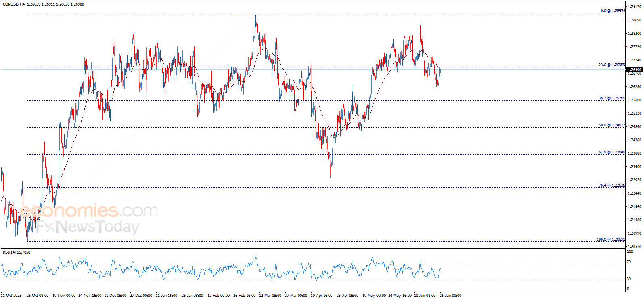Click the GBPUSD,H4 chart title label

point(13,4)
